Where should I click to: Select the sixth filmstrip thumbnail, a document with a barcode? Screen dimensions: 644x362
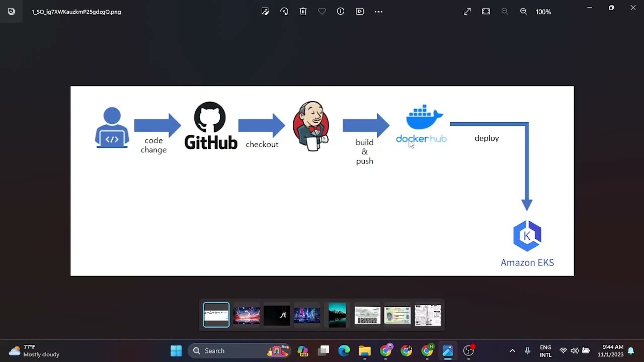(367, 315)
